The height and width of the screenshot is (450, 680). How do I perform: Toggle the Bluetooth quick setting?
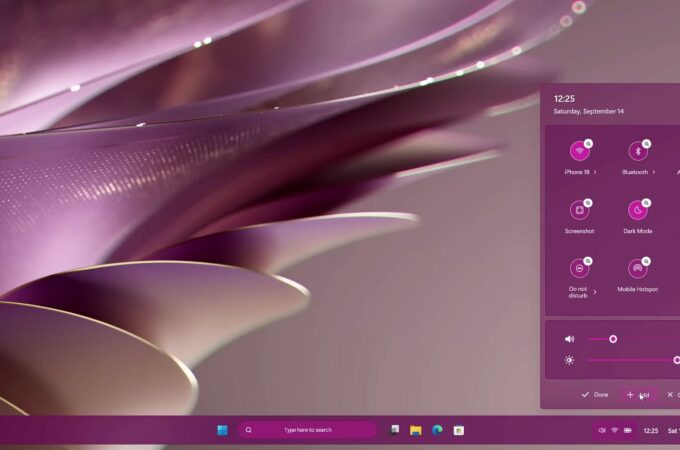pyautogui.click(x=636, y=152)
